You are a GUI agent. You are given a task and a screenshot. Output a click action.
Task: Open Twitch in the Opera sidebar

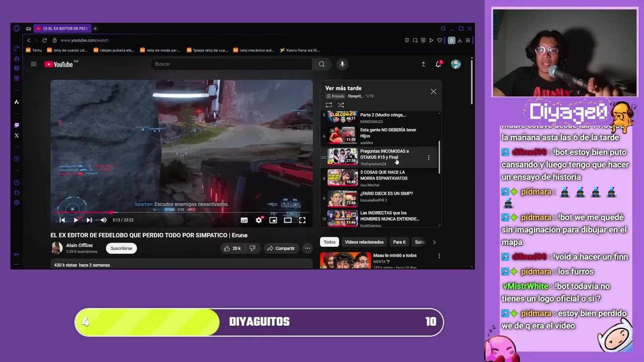tap(17, 125)
